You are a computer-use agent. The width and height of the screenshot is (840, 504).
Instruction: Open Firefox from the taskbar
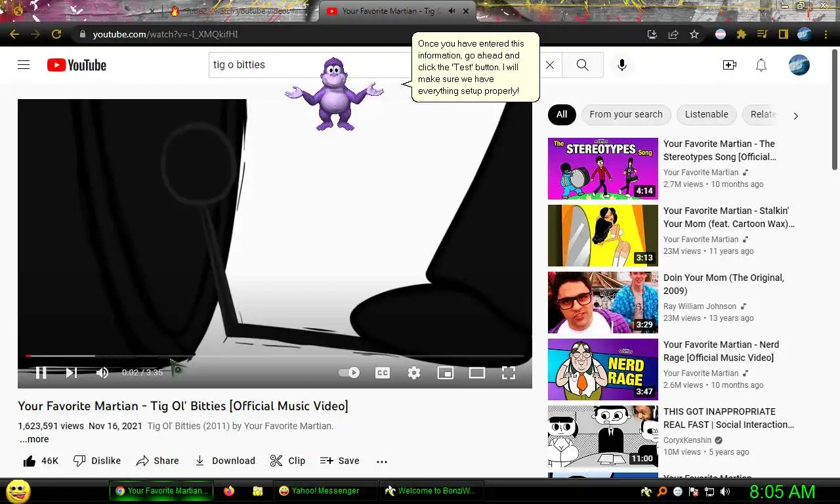tap(229, 491)
